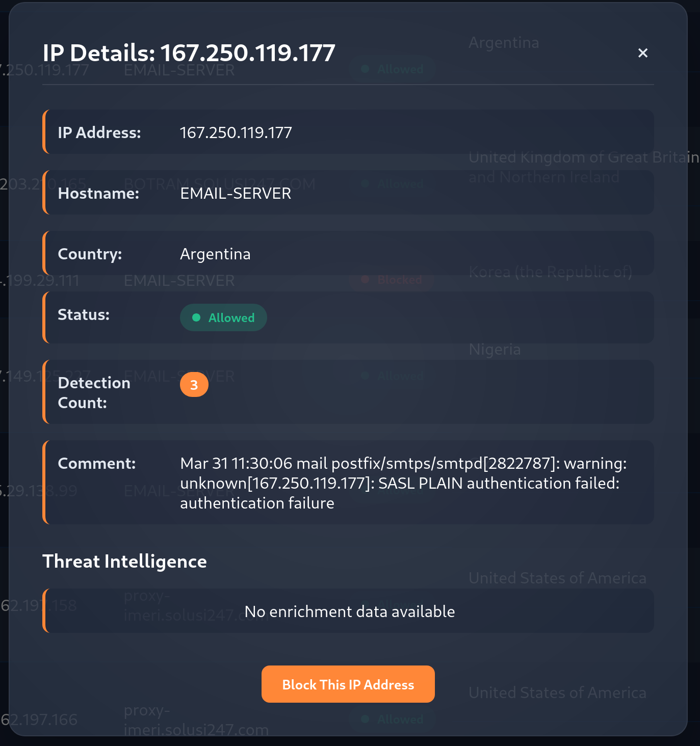Click the postfix SASL authentication failed comment text
The width and height of the screenshot is (700, 746).
pyautogui.click(x=403, y=483)
